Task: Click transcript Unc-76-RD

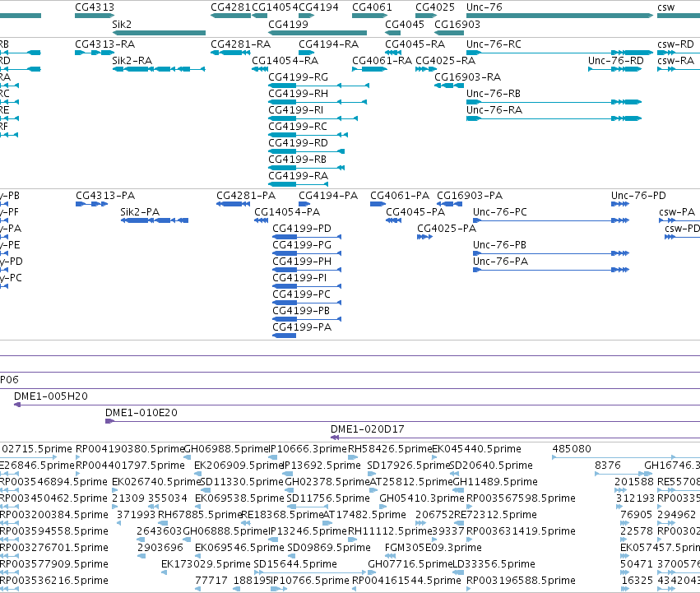Action: click(615, 61)
